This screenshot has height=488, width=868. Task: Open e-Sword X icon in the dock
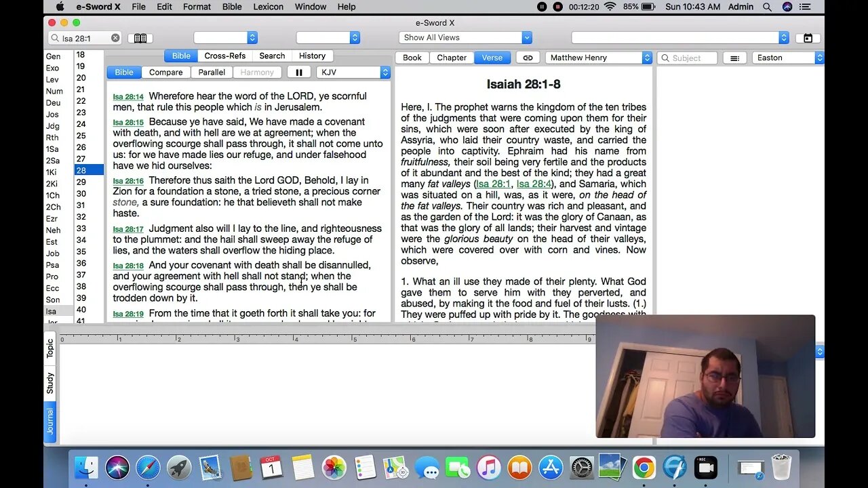674,468
